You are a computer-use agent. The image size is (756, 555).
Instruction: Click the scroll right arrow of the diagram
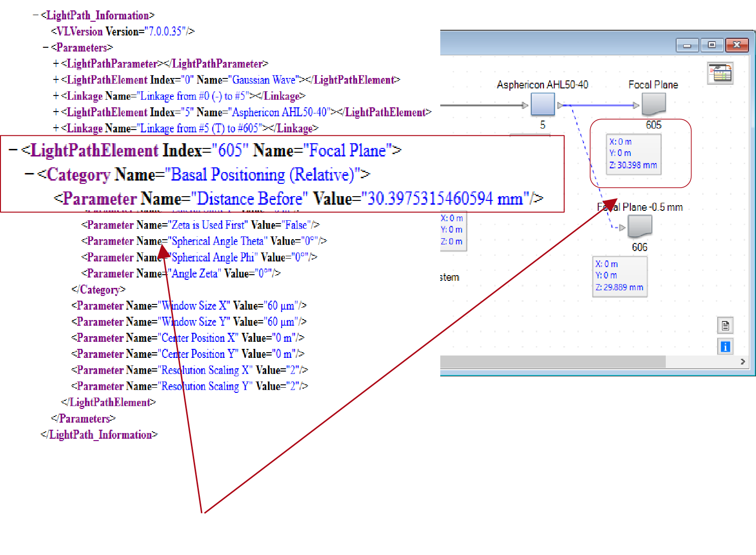click(743, 362)
